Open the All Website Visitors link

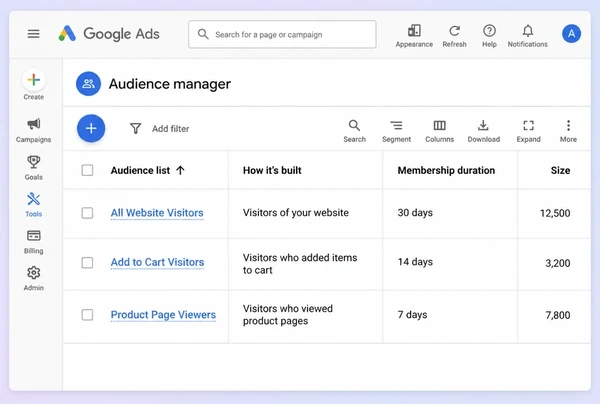(x=157, y=213)
